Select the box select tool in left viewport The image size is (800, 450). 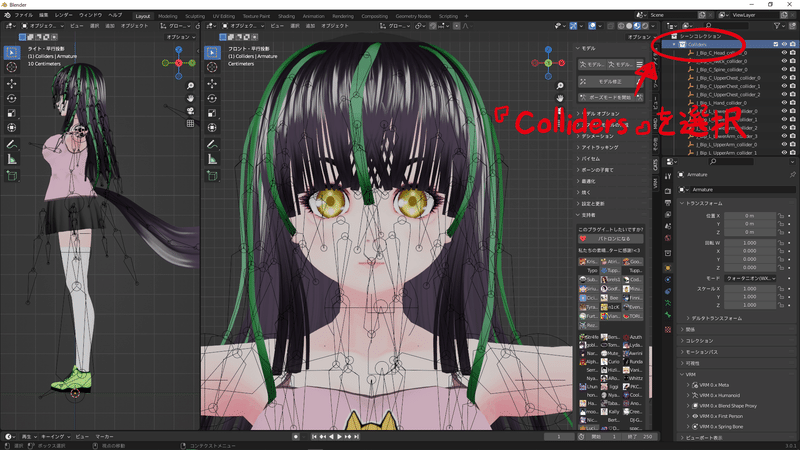(x=12, y=52)
